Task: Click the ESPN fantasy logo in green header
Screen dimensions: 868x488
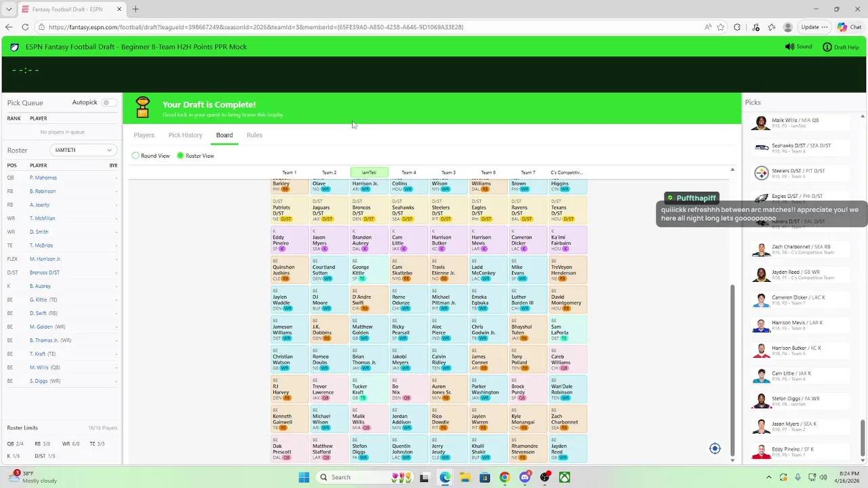Action: point(14,47)
